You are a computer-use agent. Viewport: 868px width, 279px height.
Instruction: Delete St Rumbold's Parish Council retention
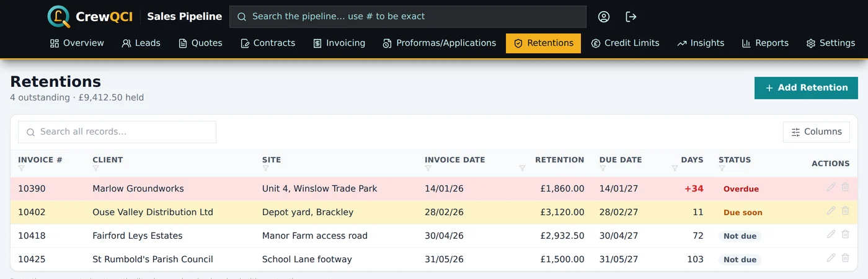[x=845, y=258]
